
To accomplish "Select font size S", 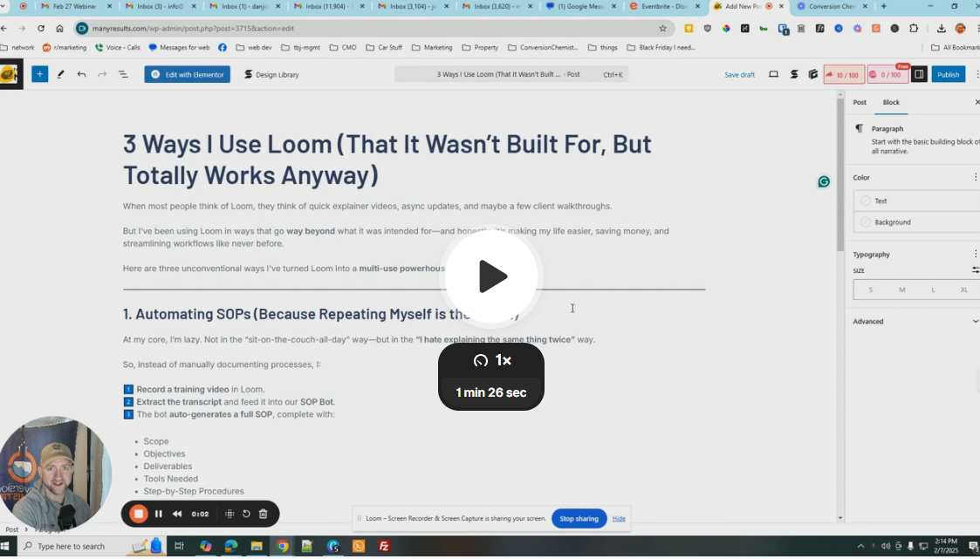I will tap(870, 290).
